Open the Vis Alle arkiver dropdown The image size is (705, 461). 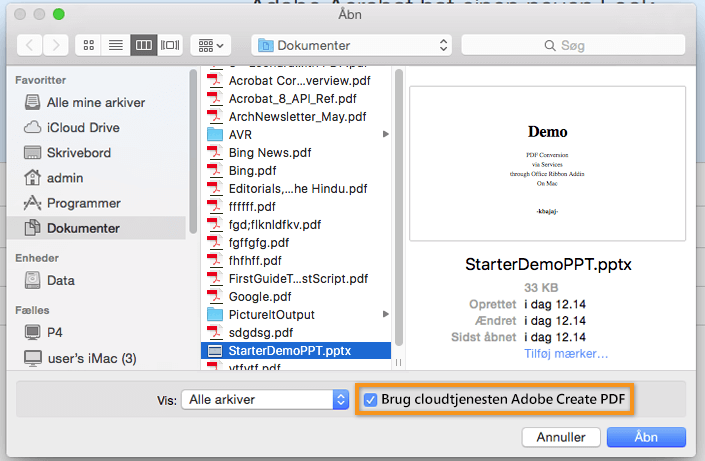[265, 399]
